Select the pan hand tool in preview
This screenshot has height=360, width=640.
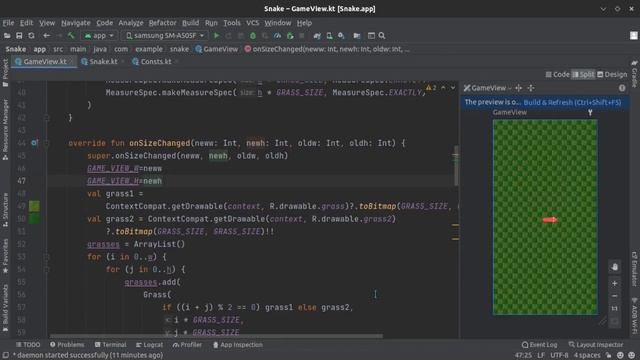pyautogui.click(x=614, y=267)
